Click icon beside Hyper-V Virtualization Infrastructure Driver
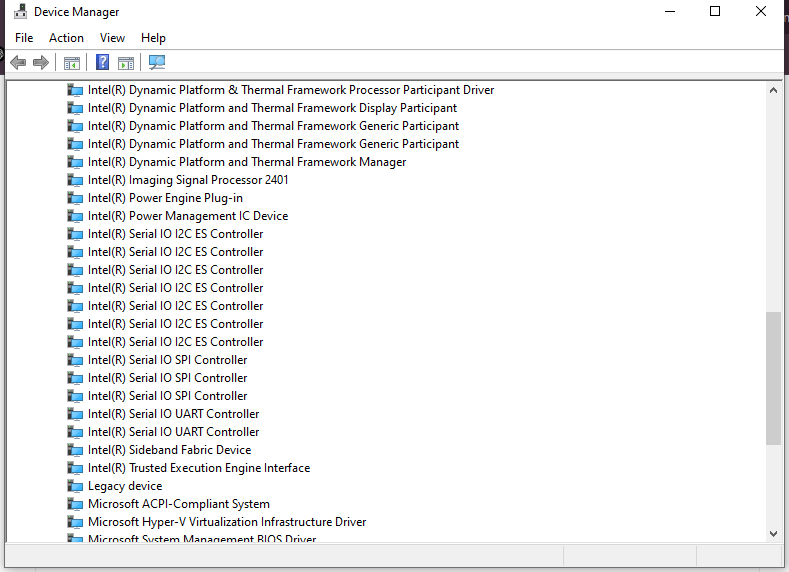 (x=75, y=522)
